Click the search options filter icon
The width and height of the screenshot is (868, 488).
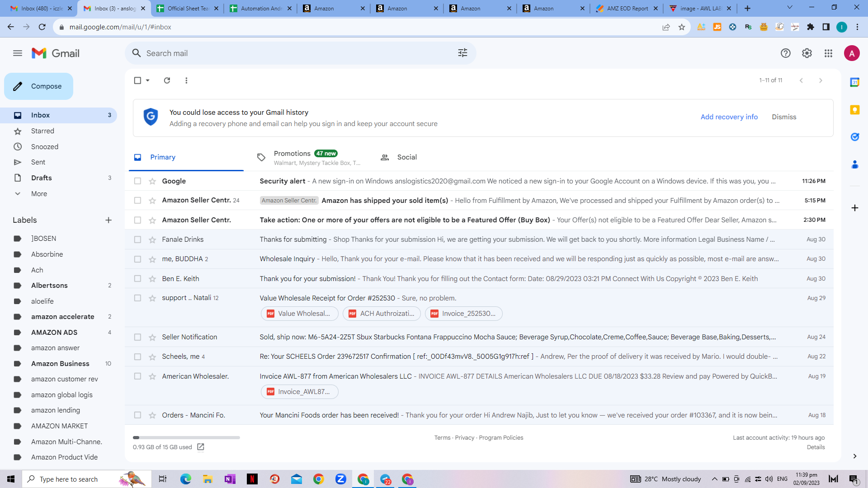point(462,53)
